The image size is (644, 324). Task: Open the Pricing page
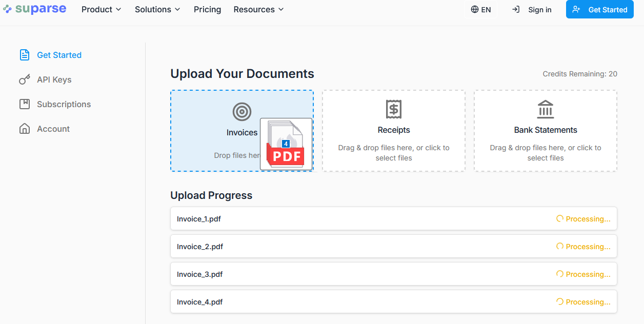tap(207, 10)
